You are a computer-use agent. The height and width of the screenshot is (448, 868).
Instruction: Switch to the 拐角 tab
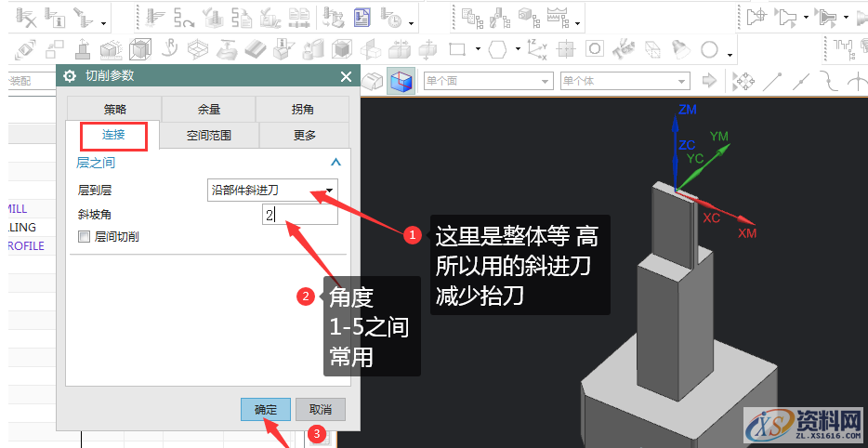coord(302,109)
